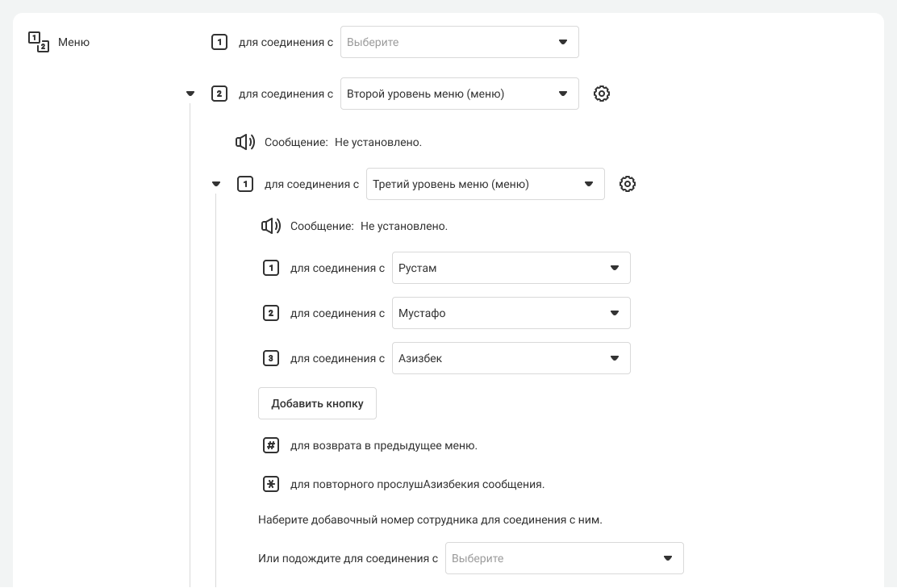Image resolution: width=897 pixels, height=588 pixels.
Task: Click the Menu icon in the left panel
Action: point(39,42)
